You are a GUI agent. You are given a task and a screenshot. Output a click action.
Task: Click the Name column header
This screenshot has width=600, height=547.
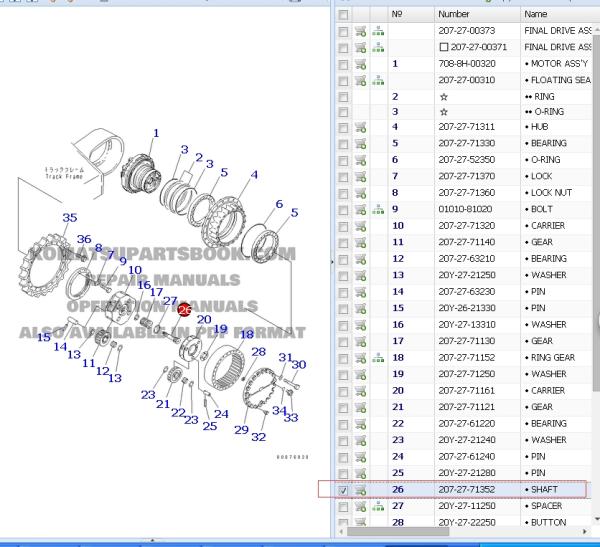pos(557,14)
